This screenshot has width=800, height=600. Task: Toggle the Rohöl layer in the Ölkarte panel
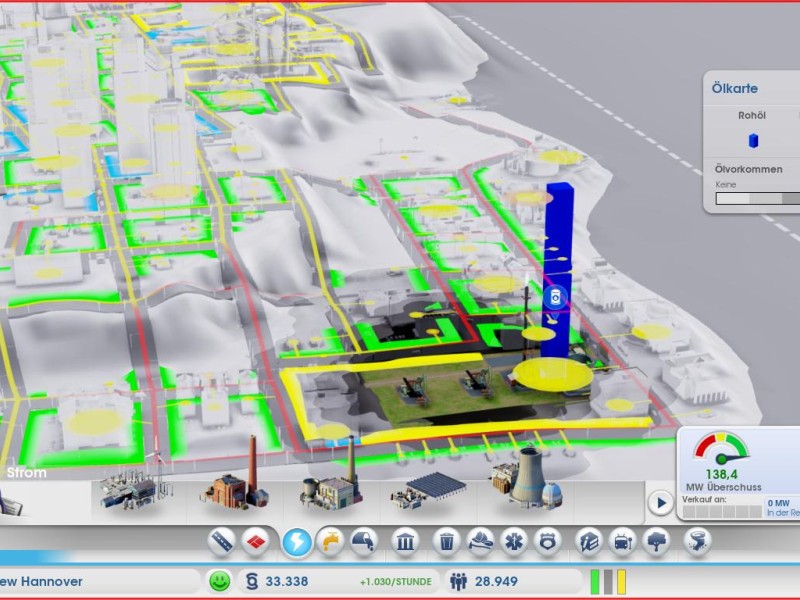pos(753,140)
